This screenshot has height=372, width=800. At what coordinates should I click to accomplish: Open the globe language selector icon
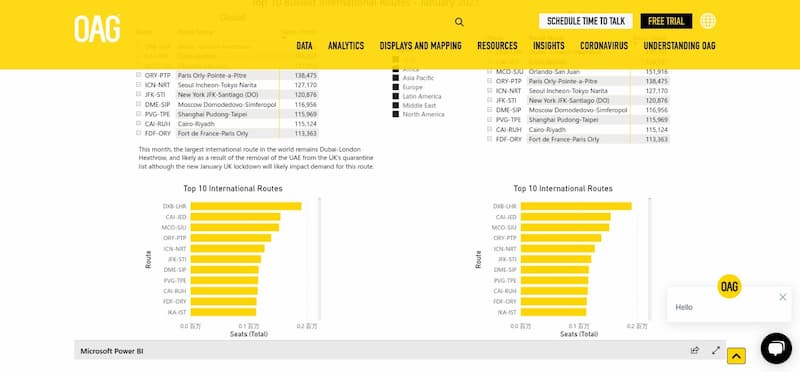(708, 21)
